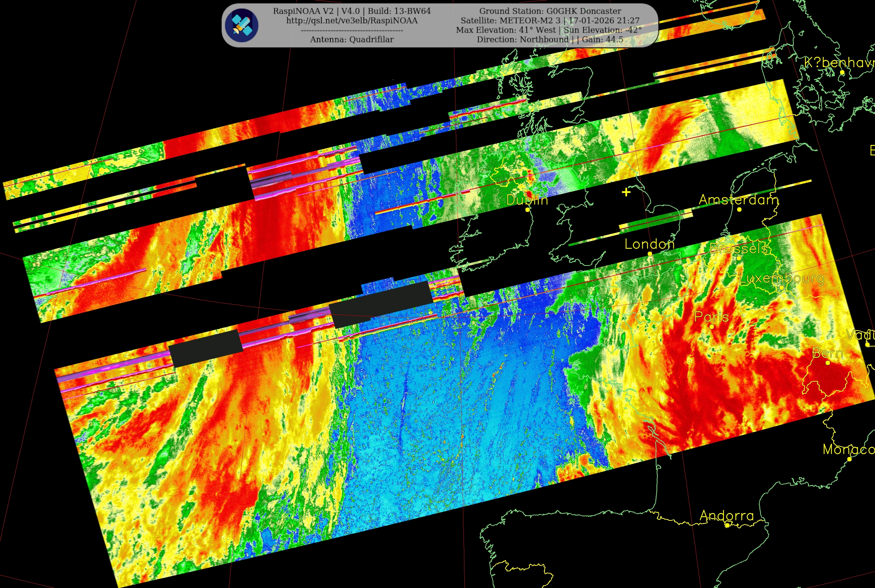Click the Paris city marker dot
Image resolution: width=875 pixels, height=588 pixels.
(711, 327)
